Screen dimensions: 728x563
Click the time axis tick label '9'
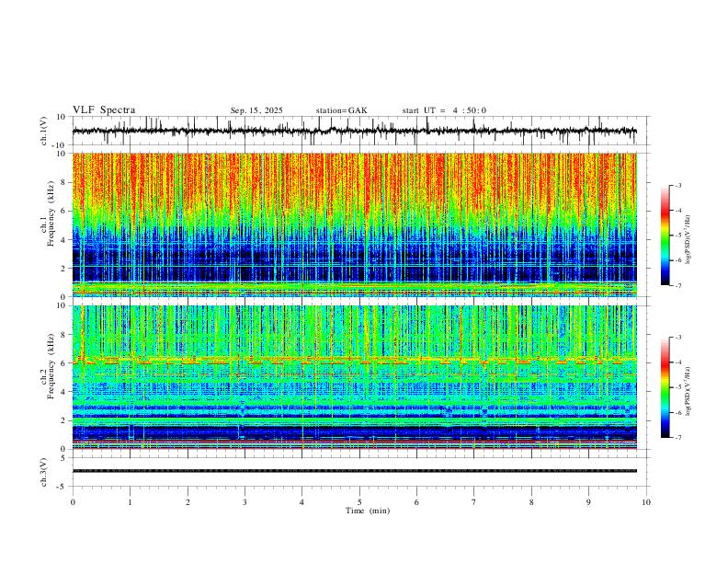588,502
